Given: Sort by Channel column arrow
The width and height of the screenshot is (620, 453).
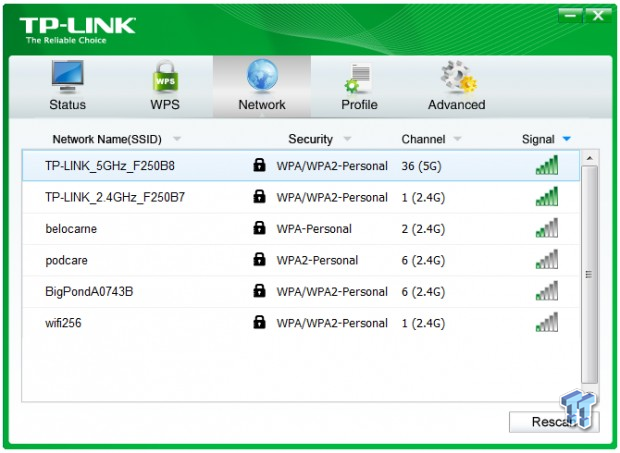Looking at the screenshot, I should 457,139.
